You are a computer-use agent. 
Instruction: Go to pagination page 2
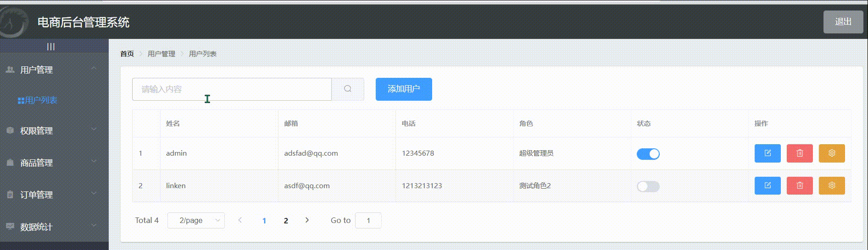click(x=286, y=220)
